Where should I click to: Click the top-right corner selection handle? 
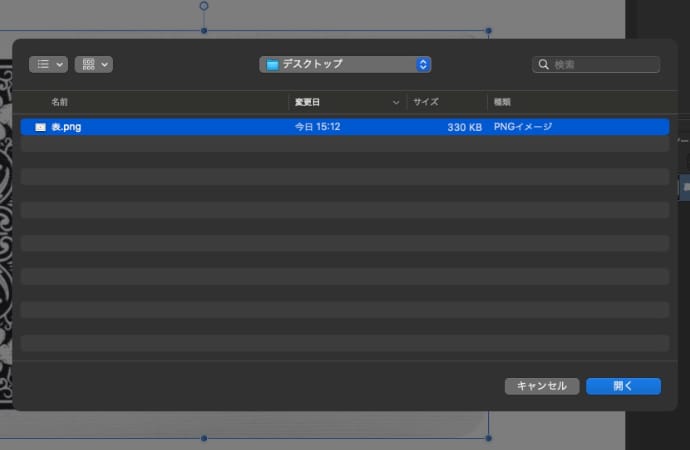click(x=488, y=31)
